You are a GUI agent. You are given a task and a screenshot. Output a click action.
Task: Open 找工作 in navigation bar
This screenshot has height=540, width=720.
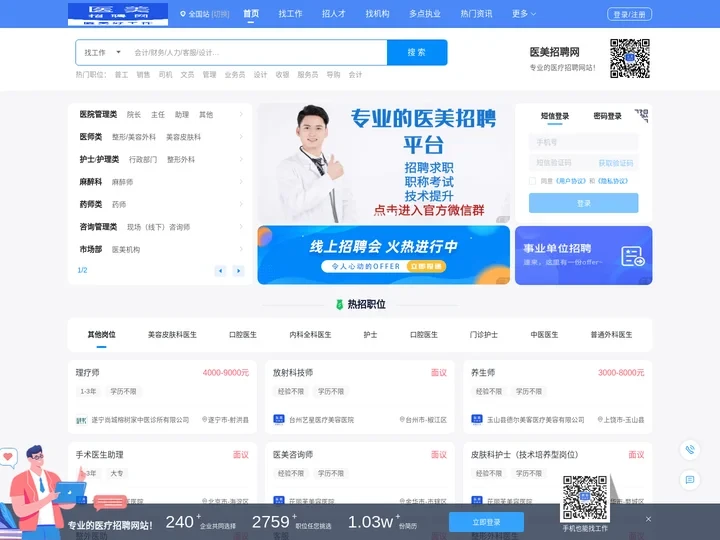(290, 14)
